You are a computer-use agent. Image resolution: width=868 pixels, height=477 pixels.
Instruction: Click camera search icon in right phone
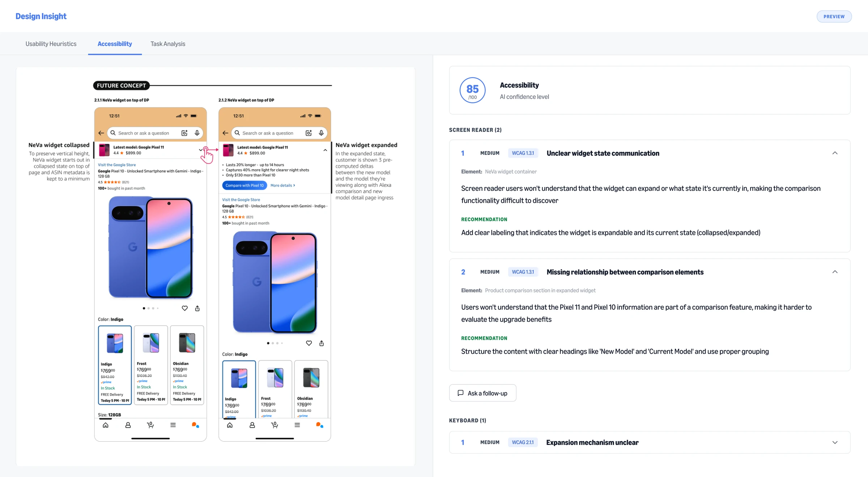point(309,133)
